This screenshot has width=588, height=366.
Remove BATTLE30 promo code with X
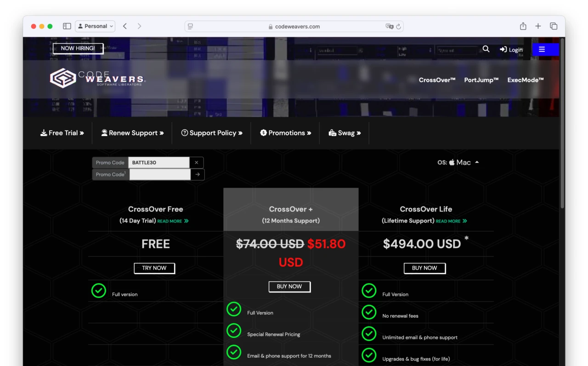(x=196, y=162)
